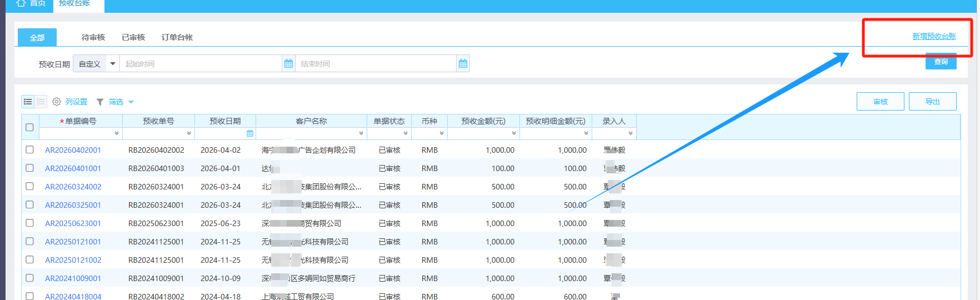The width and height of the screenshot is (980, 300).
Task: Sort by 预收日期 column header
Action: [225, 121]
